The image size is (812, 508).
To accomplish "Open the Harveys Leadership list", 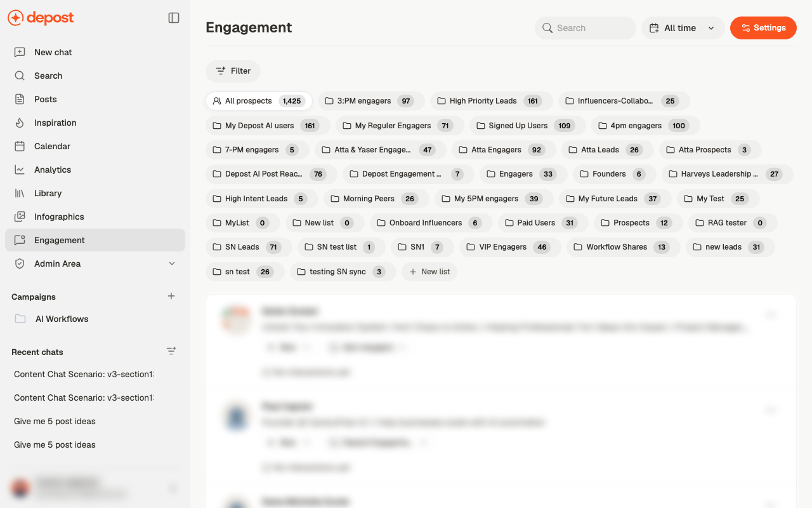I will pos(727,174).
